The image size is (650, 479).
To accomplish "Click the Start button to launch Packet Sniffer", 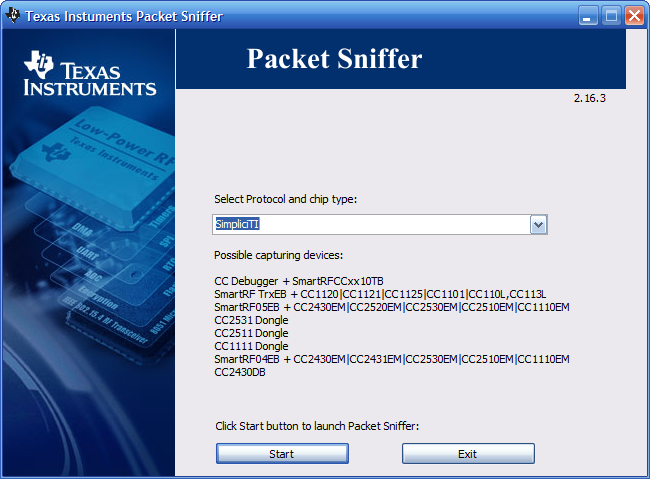I will (x=282, y=454).
